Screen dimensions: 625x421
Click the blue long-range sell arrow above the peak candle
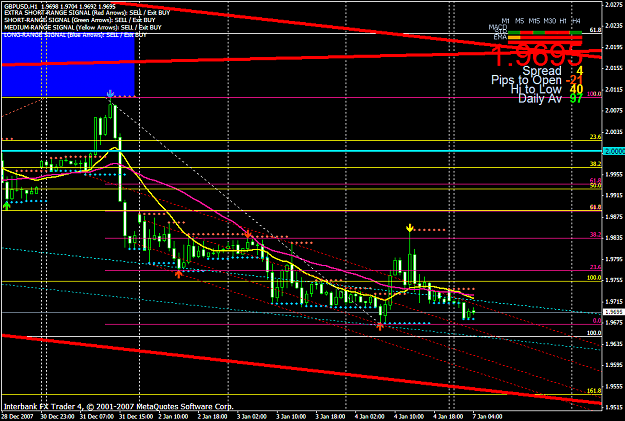[x=110, y=94]
